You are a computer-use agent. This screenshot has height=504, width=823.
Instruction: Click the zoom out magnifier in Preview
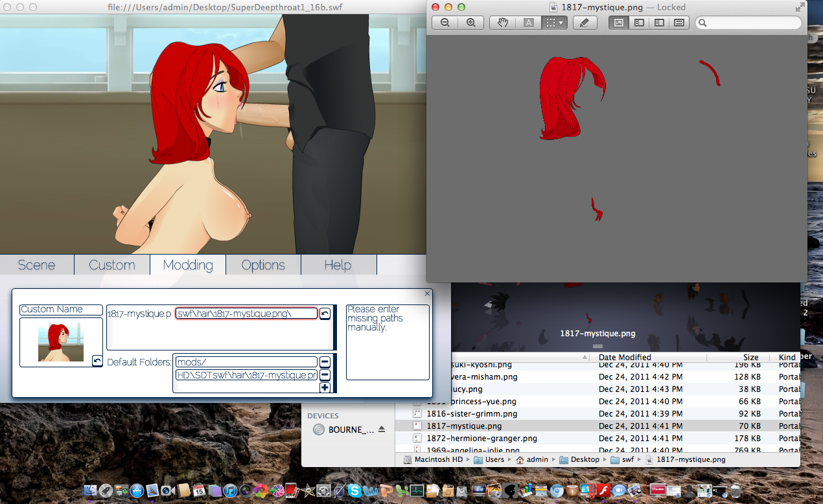tap(445, 23)
